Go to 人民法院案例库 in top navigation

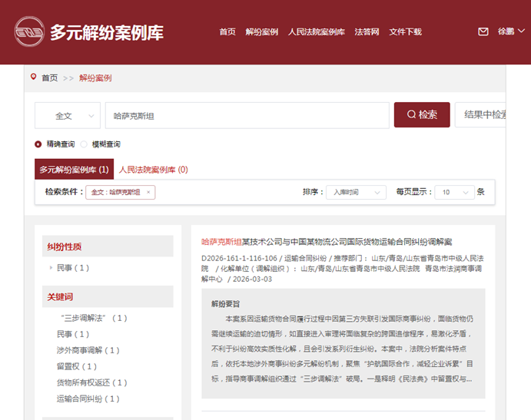pyautogui.click(x=316, y=31)
